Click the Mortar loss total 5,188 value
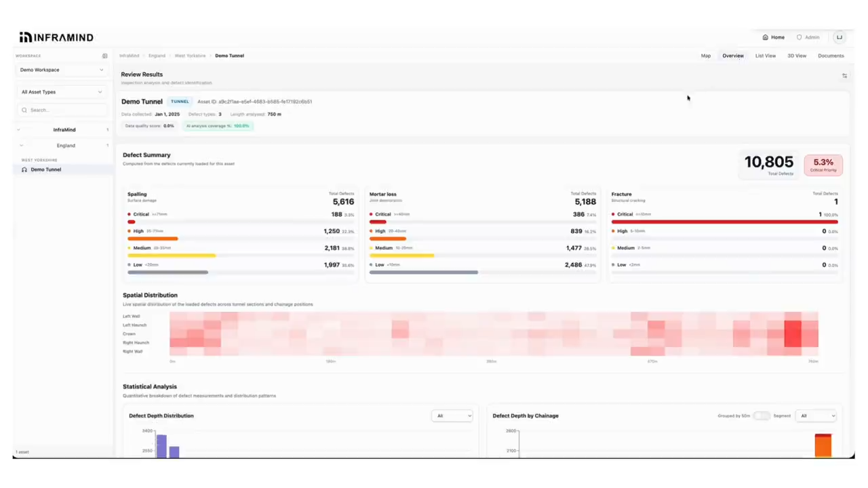868x488 pixels. click(585, 202)
